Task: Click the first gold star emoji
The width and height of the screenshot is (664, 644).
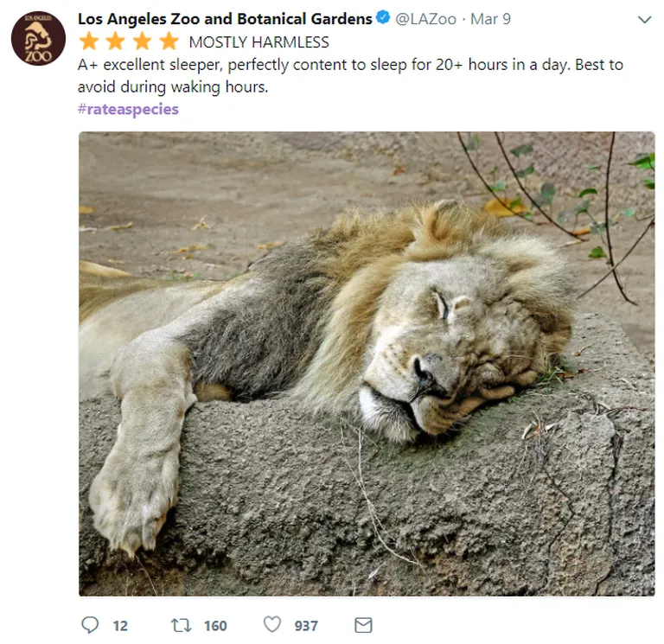Action: click(x=89, y=41)
